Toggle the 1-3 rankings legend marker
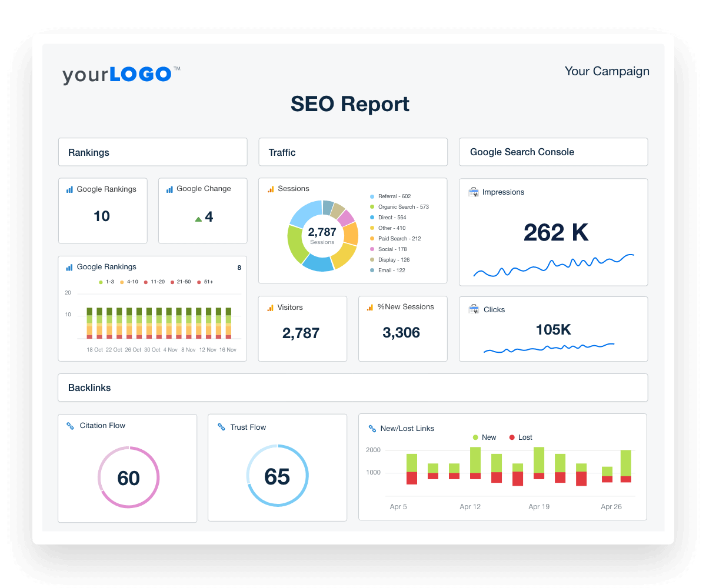The height and width of the screenshot is (588, 706). (x=101, y=282)
